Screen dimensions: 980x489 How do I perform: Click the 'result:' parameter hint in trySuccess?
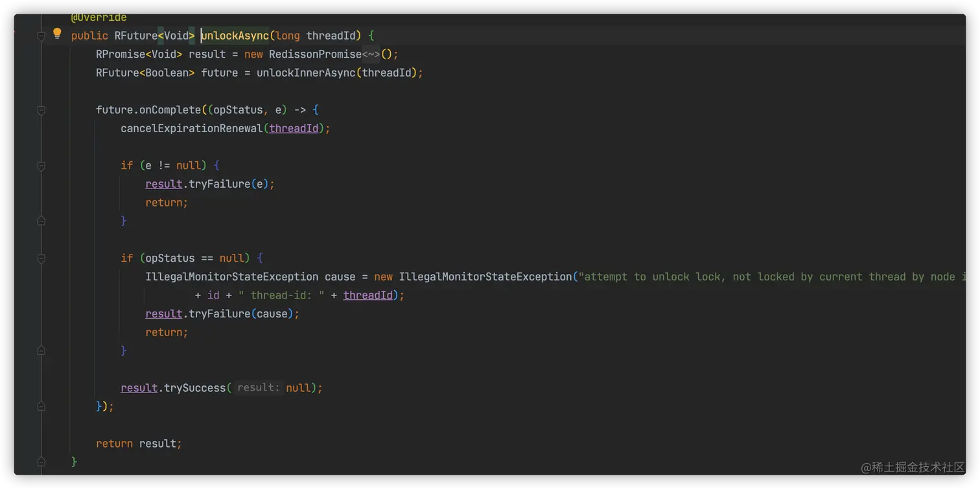pos(258,387)
